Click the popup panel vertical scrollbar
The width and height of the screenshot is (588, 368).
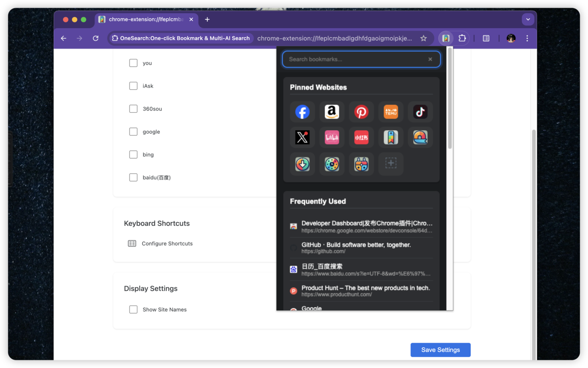[x=450, y=99]
